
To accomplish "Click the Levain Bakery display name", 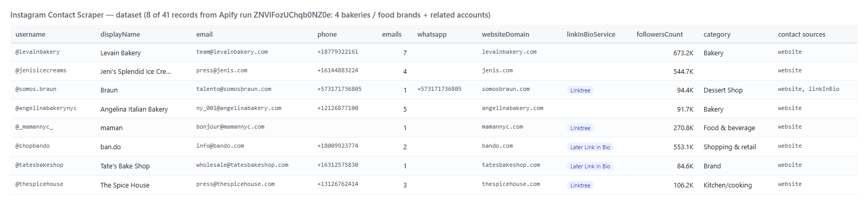I will coord(120,53).
